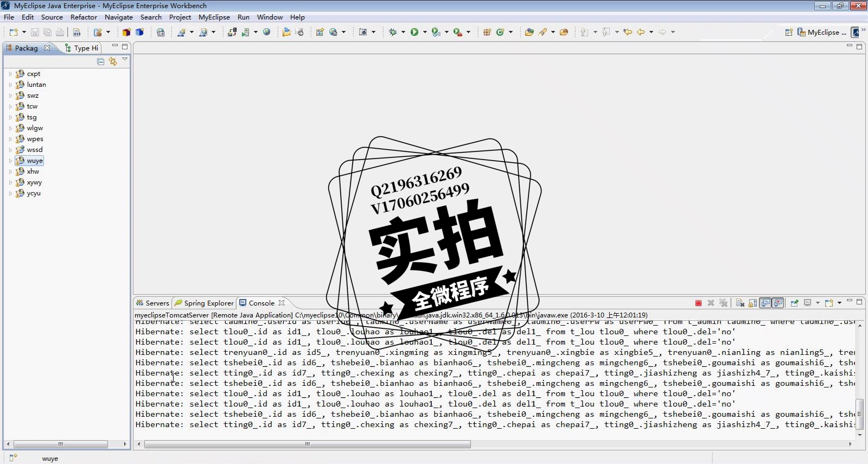Click the green Run button icon

414,32
